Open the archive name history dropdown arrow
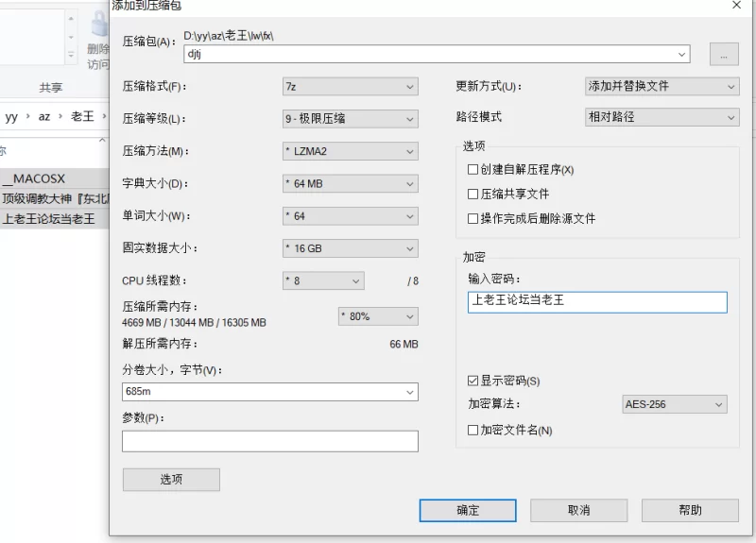Viewport: 756px width, 543px height. point(681,55)
